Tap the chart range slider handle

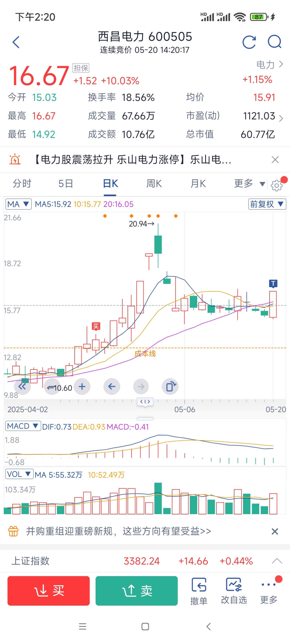[x=145, y=402]
